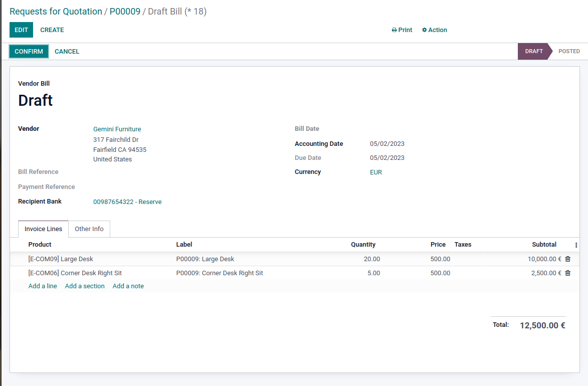This screenshot has height=386, width=588.
Task: Click the Corner Desk price 500.00
Action: click(440, 273)
